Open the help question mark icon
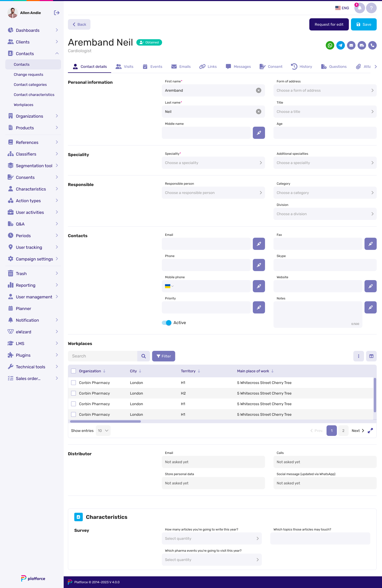The height and width of the screenshot is (588, 382). click(371, 8)
